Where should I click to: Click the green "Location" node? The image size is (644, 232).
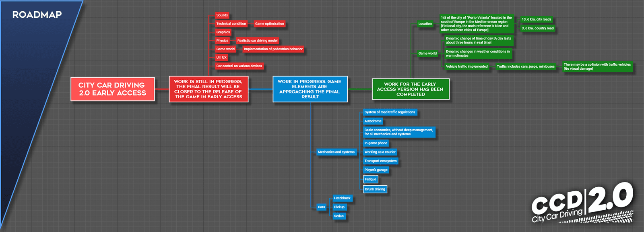click(425, 24)
